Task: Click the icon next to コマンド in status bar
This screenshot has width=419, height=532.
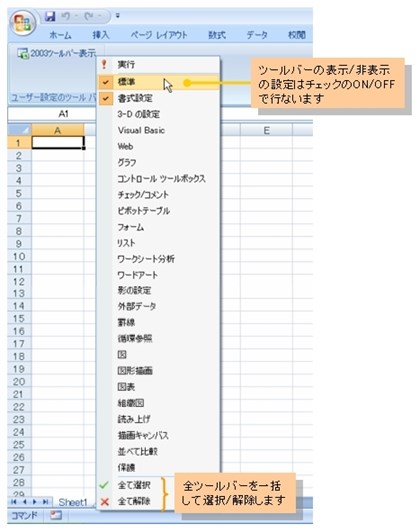Action: tap(56, 515)
